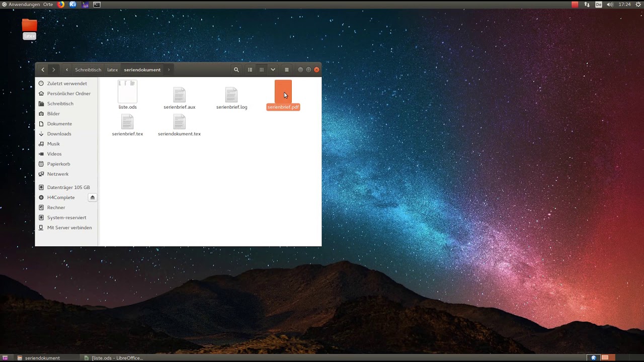Go back in the file manager
Screen dimensions: 644x362
tap(43, 69)
